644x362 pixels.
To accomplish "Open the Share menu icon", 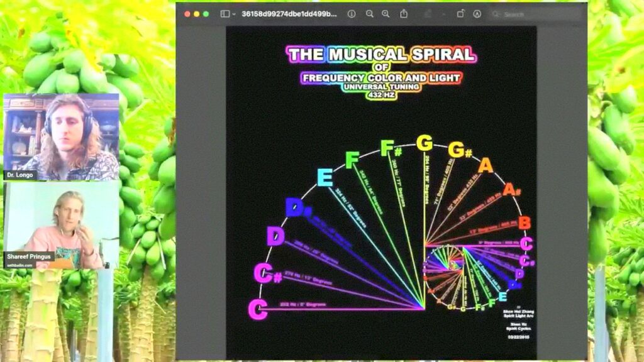I will 404,14.
